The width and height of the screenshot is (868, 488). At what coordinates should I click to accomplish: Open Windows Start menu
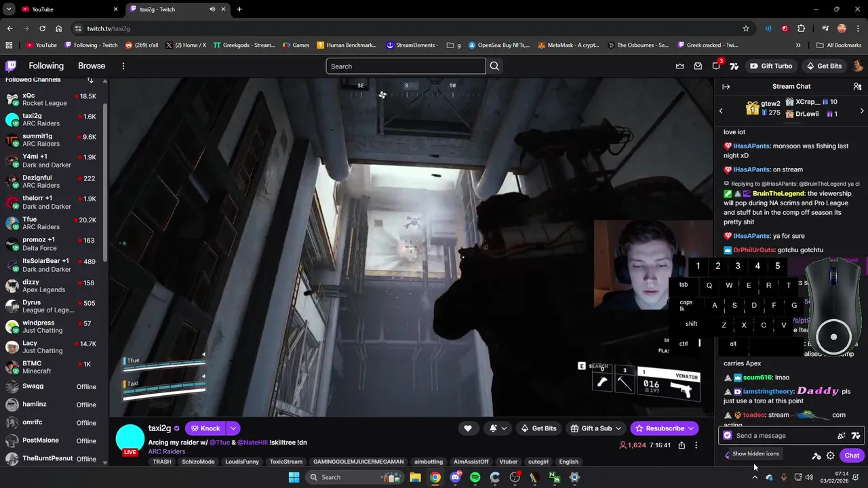294,477
